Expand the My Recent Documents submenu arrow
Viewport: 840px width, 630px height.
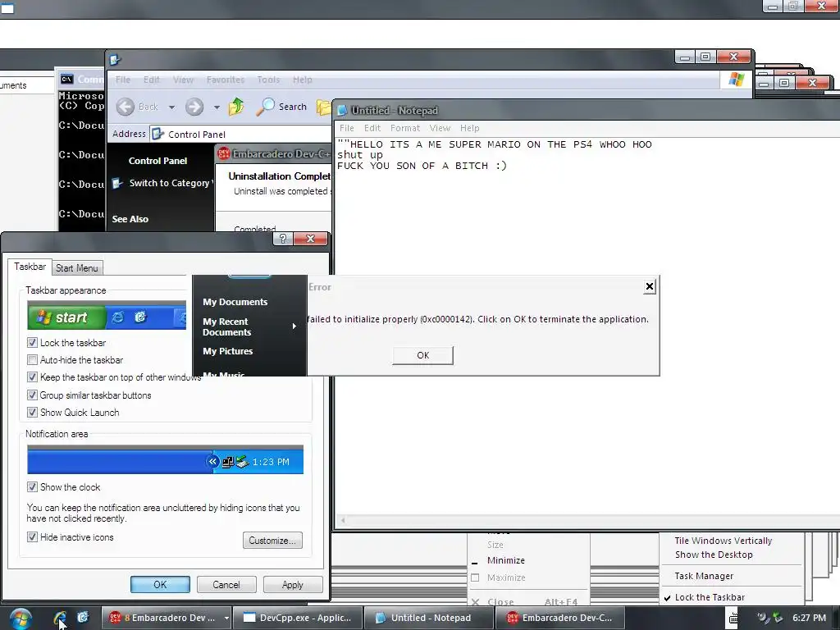pyautogui.click(x=294, y=326)
